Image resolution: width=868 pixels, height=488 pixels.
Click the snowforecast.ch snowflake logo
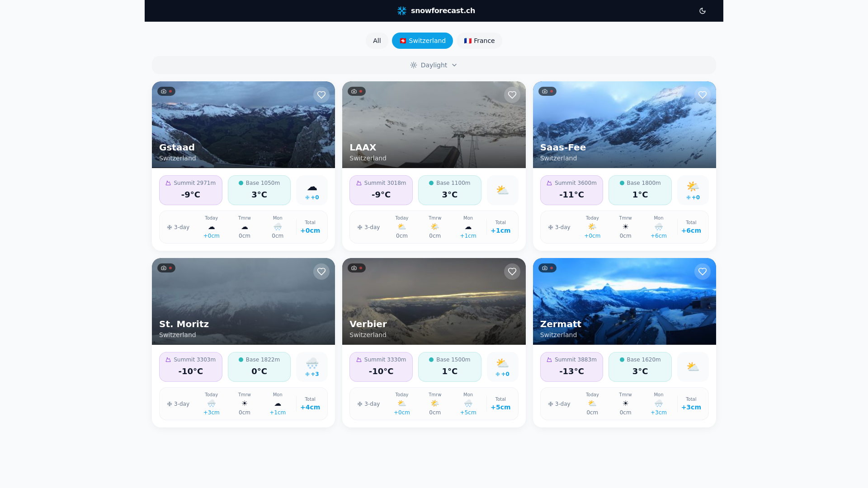point(401,11)
